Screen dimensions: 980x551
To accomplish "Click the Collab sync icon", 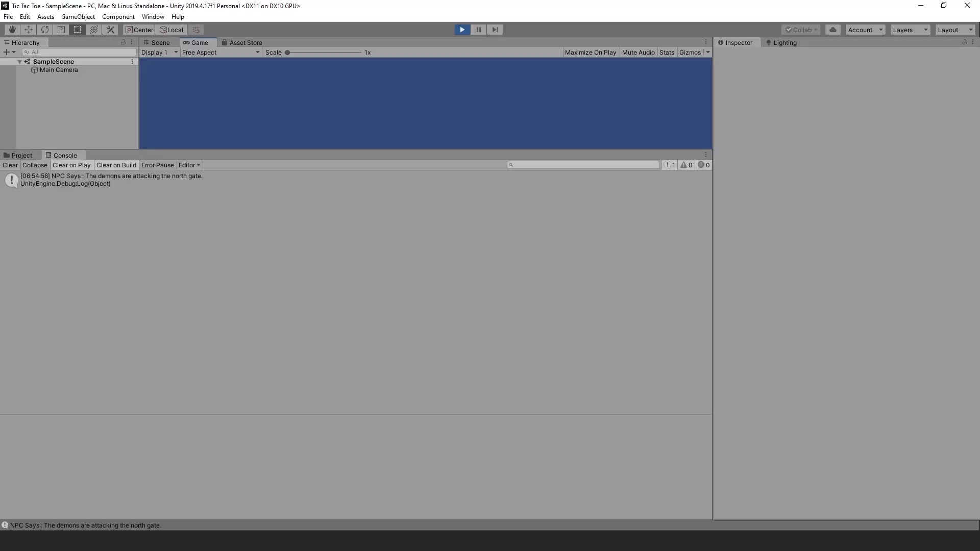I will pos(832,30).
